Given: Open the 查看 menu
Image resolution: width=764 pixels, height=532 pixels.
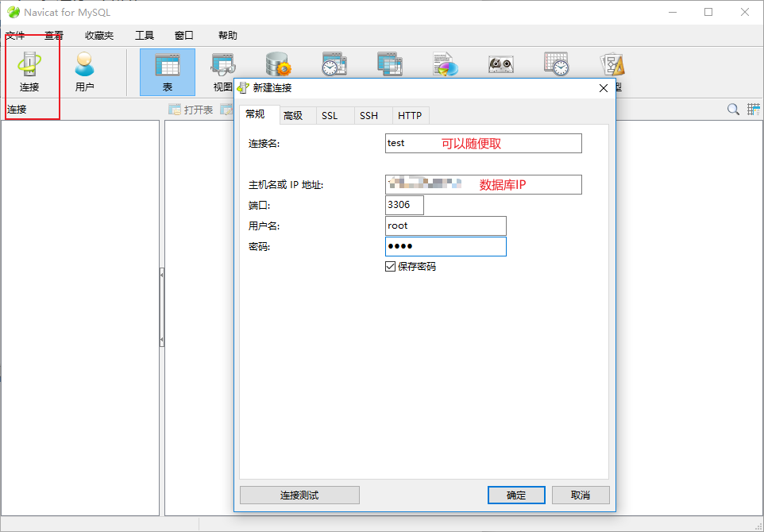Looking at the screenshot, I should tap(54, 36).
